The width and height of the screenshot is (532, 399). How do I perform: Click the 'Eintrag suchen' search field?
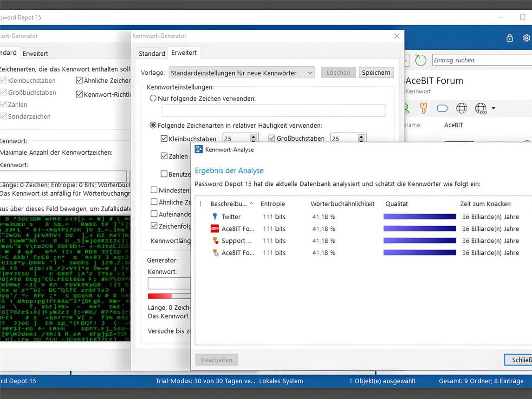(x=480, y=60)
